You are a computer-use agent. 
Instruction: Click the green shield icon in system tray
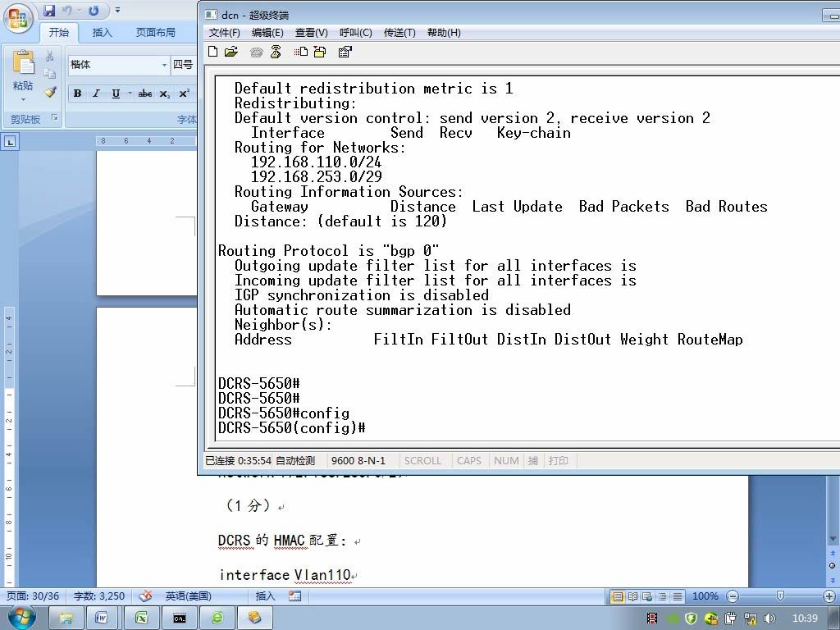tap(691, 619)
